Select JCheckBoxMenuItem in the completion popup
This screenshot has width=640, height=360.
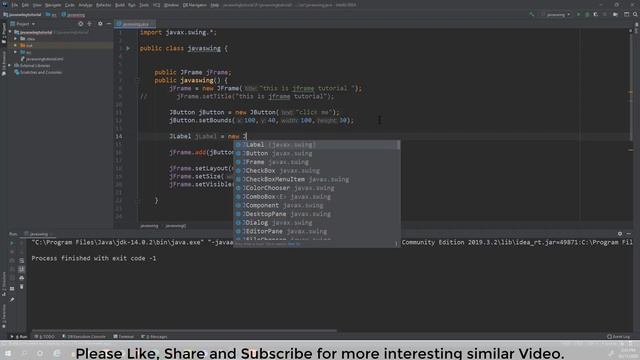pos(316,179)
